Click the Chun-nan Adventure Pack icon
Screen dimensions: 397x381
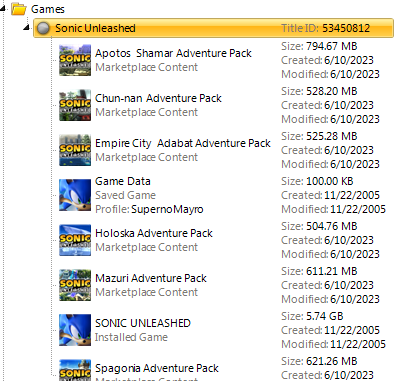pos(75,105)
